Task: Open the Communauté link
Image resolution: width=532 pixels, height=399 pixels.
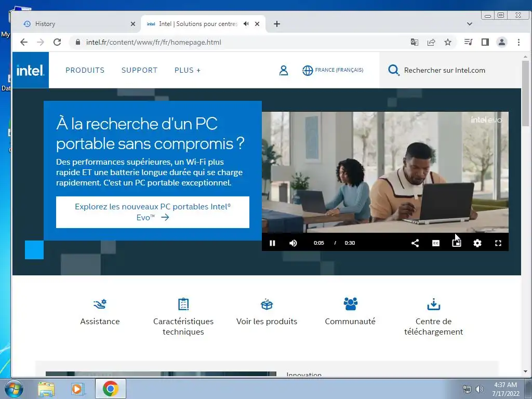Action: 350,321
